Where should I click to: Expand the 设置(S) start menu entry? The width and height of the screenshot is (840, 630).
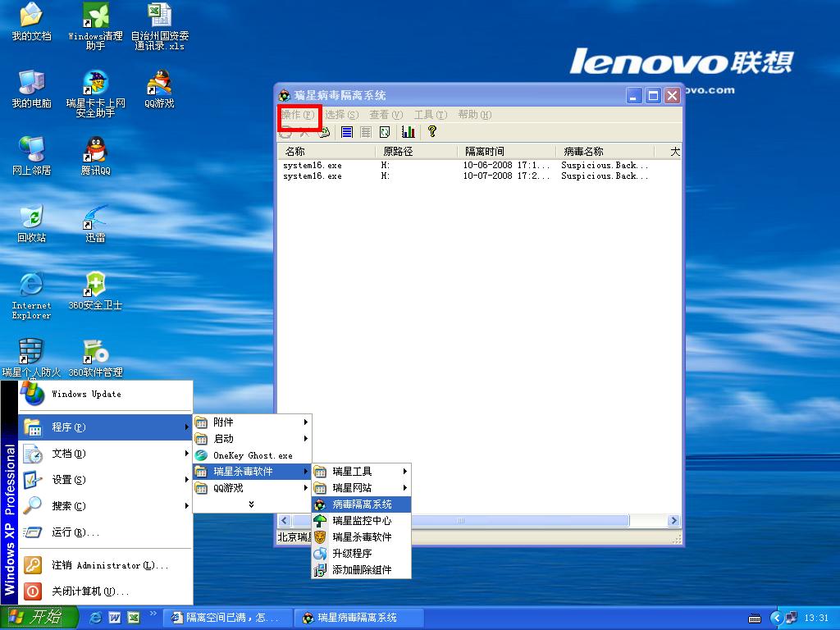coord(105,479)
